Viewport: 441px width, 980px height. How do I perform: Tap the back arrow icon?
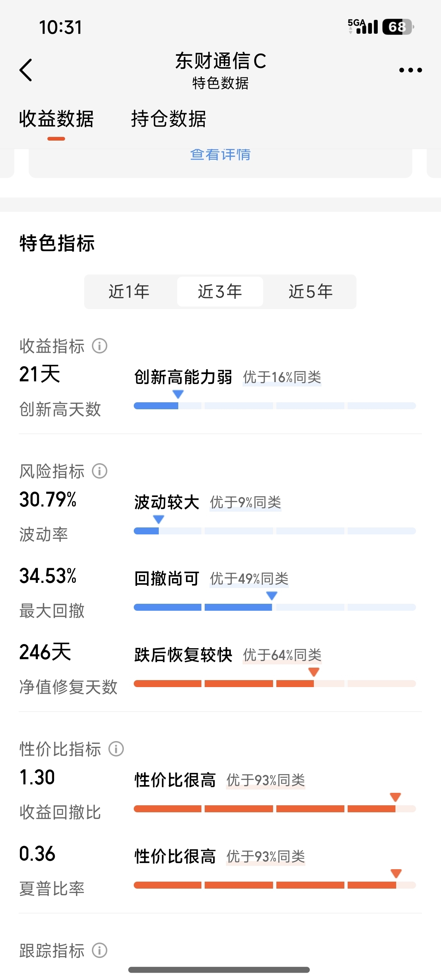26,70
